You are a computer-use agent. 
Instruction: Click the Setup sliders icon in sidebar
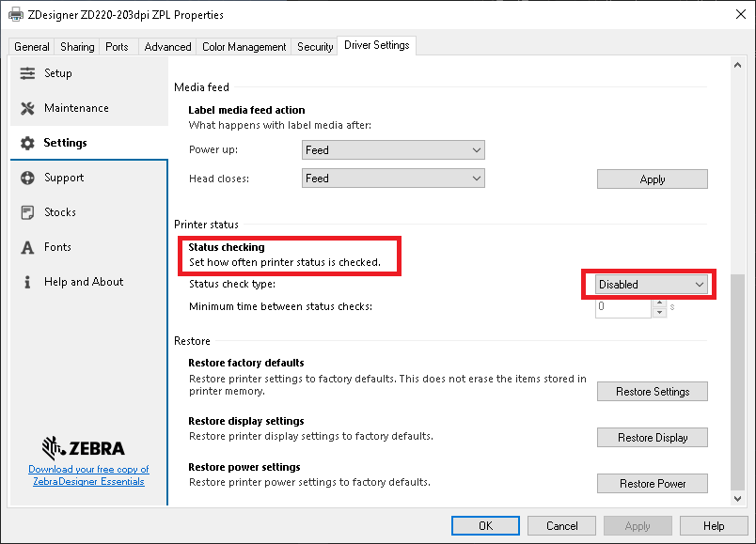pyautogui.click(x=27, y=73)
